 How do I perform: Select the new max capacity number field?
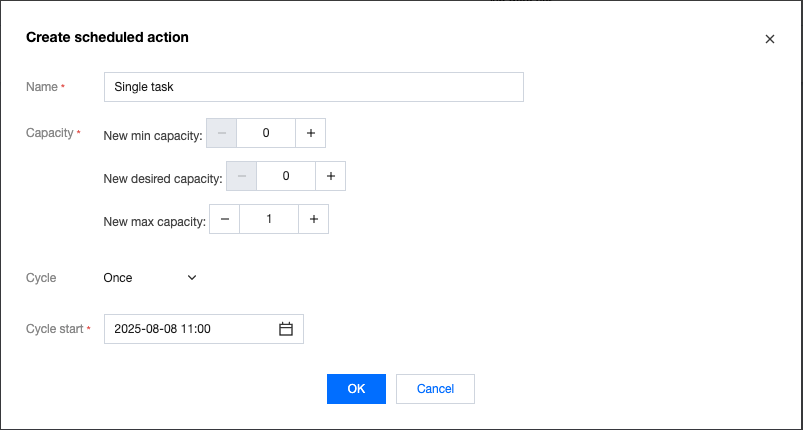(268, 219)
